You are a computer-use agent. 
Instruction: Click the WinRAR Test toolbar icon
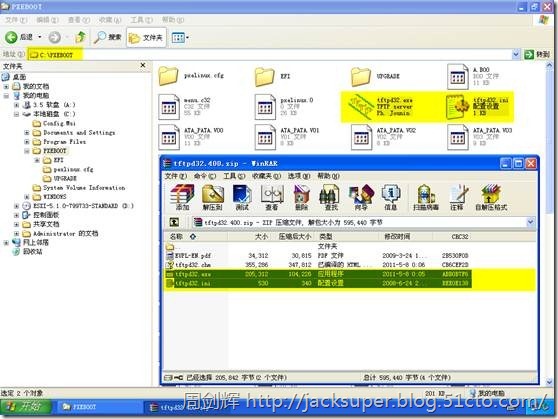242,197
